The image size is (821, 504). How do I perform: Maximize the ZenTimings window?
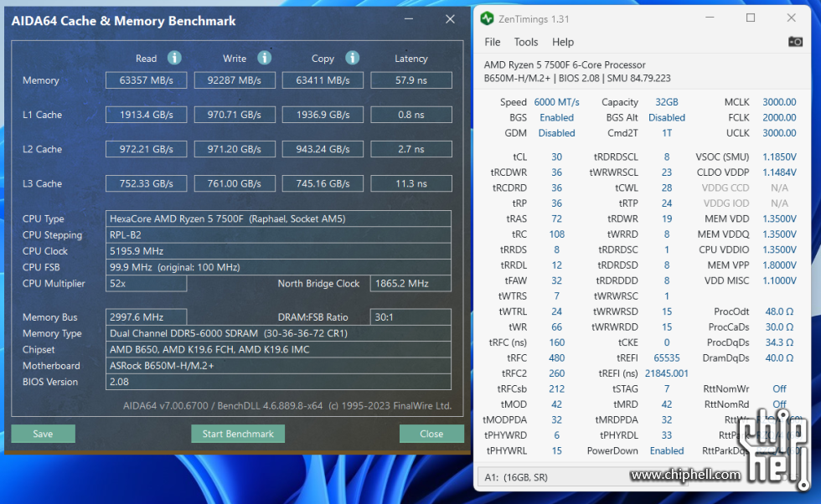(751, 18)
